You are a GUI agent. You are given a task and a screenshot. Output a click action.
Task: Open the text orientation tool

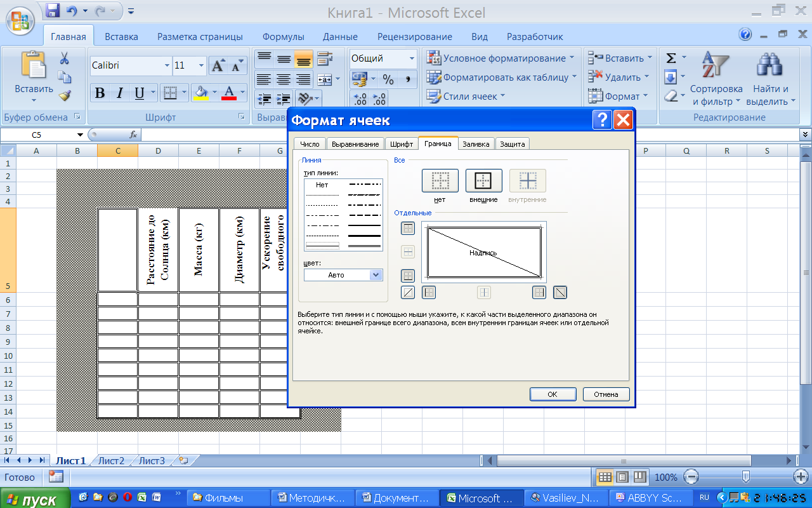click(305, 98)
